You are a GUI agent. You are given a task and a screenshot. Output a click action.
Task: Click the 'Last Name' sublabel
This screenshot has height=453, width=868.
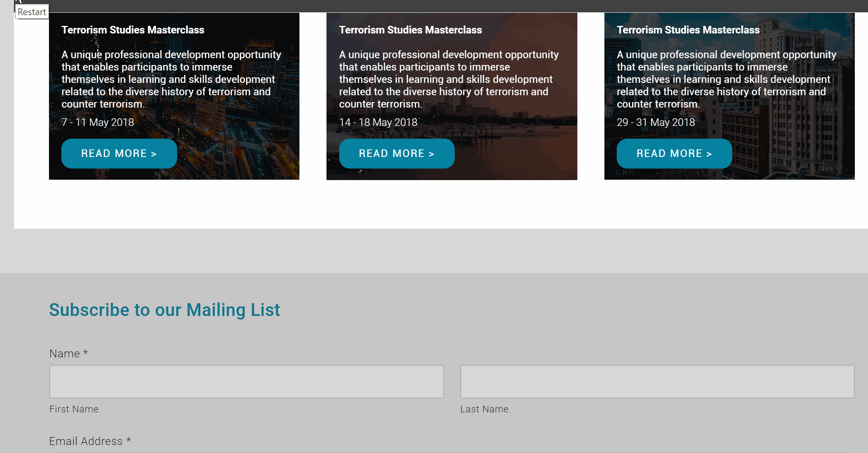point(485,409)
